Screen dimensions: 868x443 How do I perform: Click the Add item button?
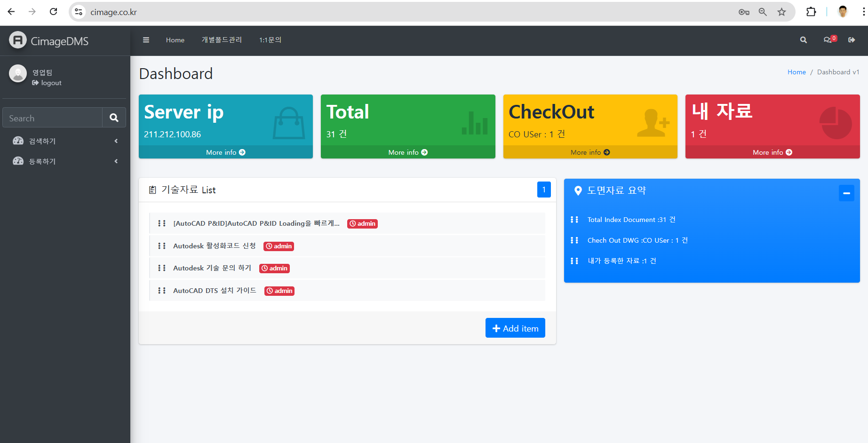pyautogui.click(x=515, y=328)
